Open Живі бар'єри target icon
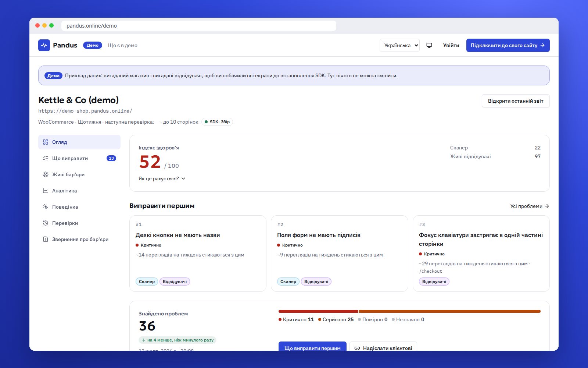Image resolution: width=588 pixels, height=368 pixels. pos(46,174)
